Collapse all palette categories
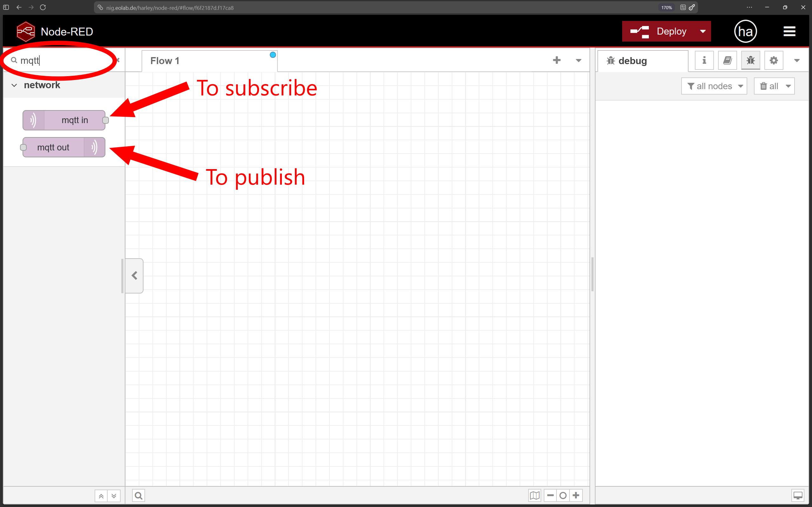 coord(101,496)
